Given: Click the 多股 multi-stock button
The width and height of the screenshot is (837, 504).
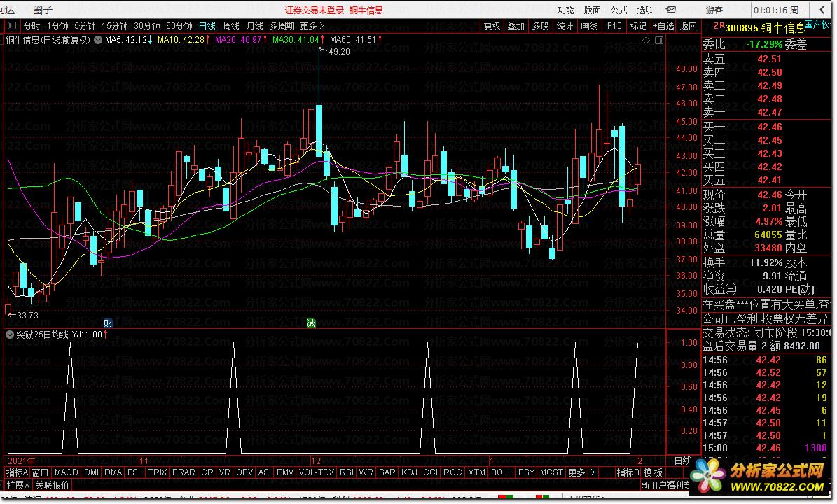Looking at the screenshot, I should click(541, 26).
